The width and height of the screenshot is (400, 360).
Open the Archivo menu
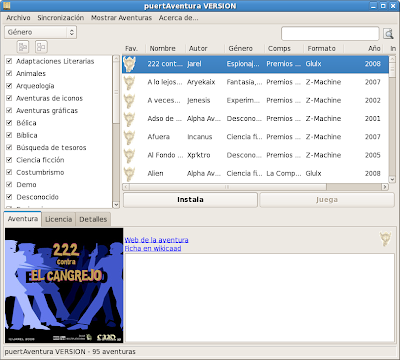18,18
